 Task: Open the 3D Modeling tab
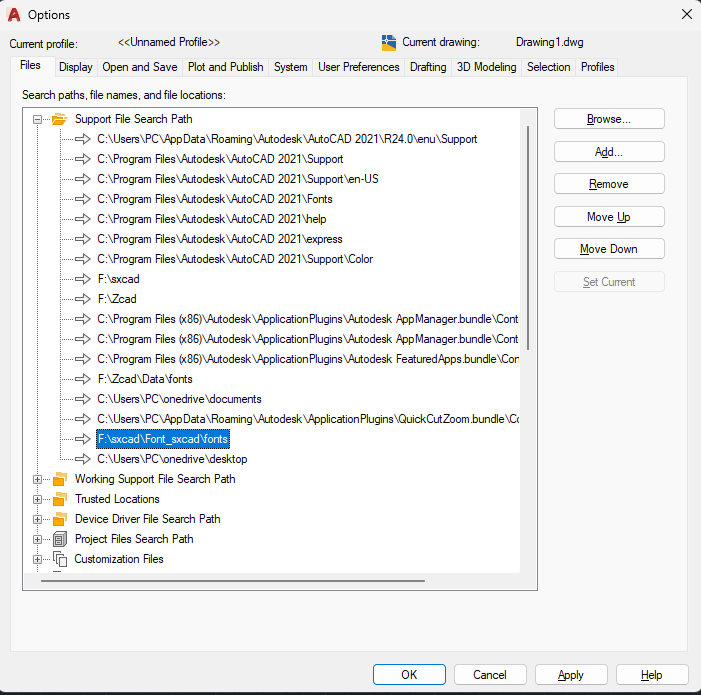point(486,67)
